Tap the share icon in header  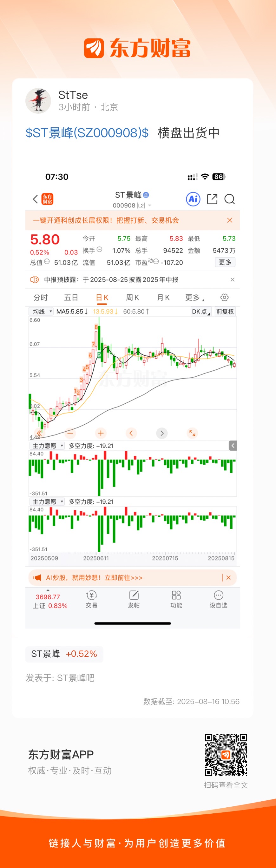(x=212, y=199)
